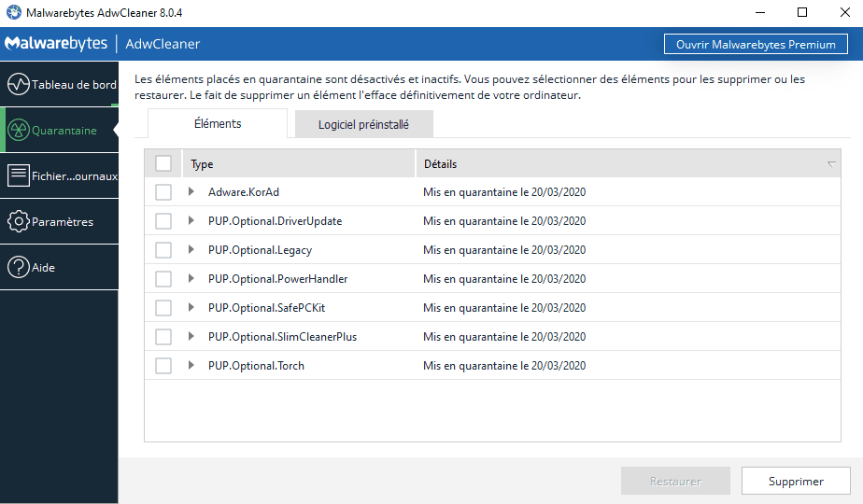
Task: Check the PUP.Optional.PowerHandler checkbox
Action: tap(163, 279)
